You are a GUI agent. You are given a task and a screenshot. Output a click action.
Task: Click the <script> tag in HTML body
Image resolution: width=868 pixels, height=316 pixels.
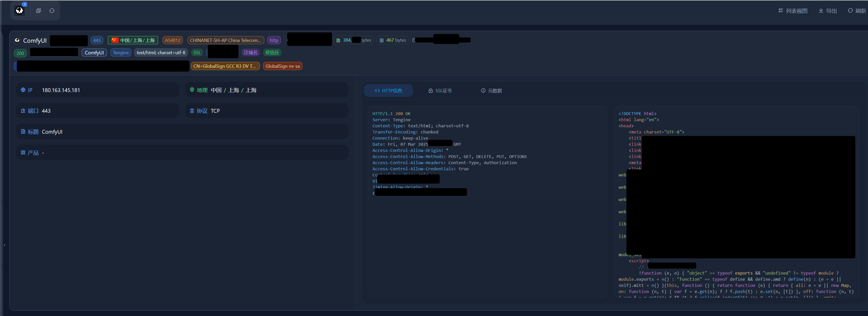coord(638,261)
